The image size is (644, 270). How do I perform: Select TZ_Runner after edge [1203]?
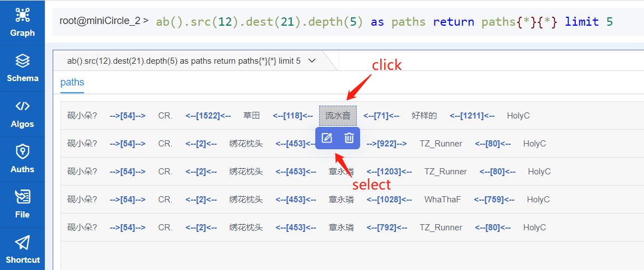(446, 171)
